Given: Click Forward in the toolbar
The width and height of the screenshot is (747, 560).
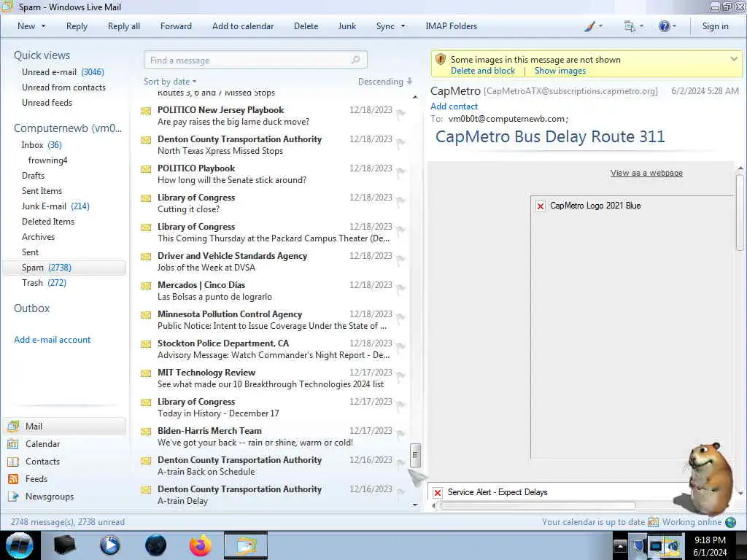Looking at the screenshot, I should pos(176,26).
